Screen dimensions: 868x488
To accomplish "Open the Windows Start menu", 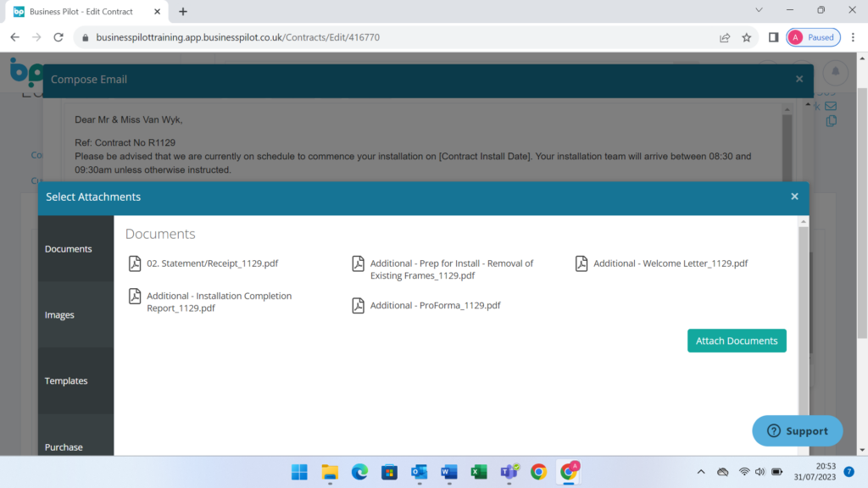I will pos(299,472).
